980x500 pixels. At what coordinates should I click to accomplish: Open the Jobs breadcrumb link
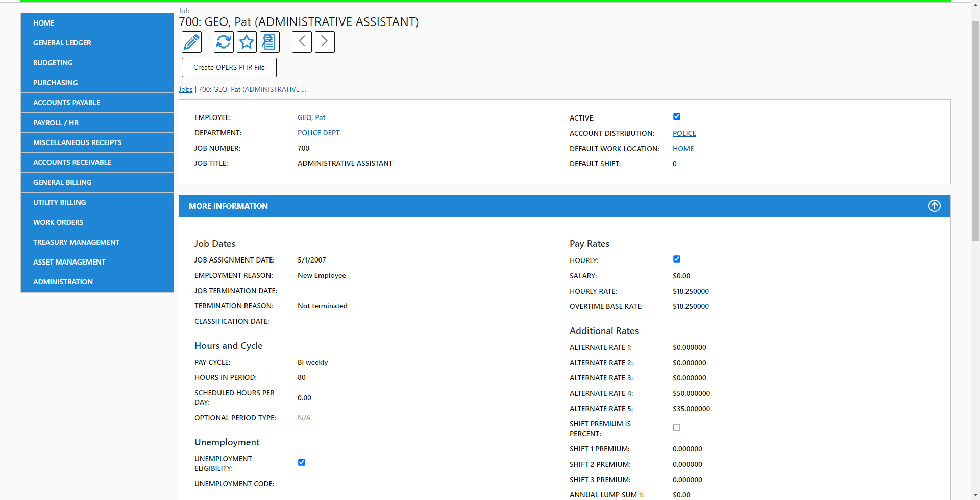click(185, 89)
